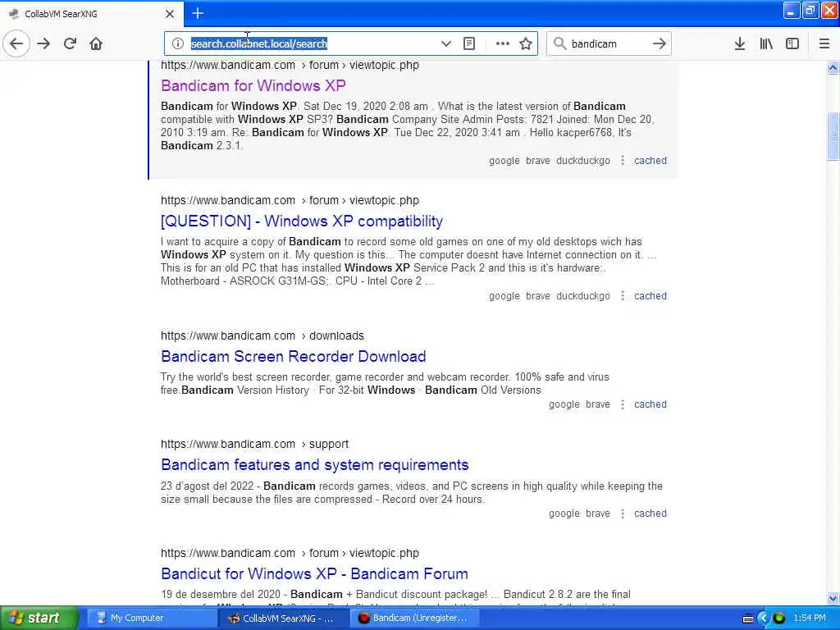Open the Windows Start menu

tap(39, 619)
